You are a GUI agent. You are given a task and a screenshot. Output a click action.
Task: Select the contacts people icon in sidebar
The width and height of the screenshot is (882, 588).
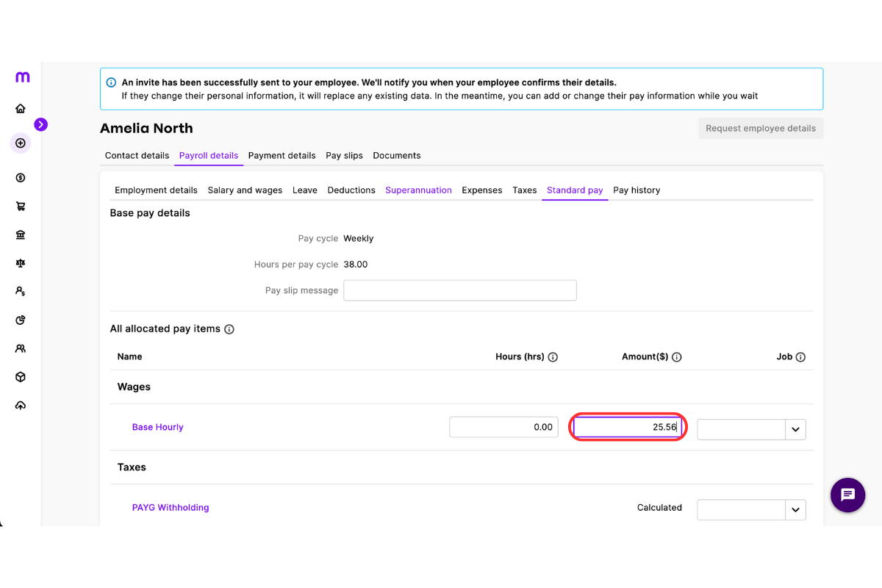click(21, 348)
